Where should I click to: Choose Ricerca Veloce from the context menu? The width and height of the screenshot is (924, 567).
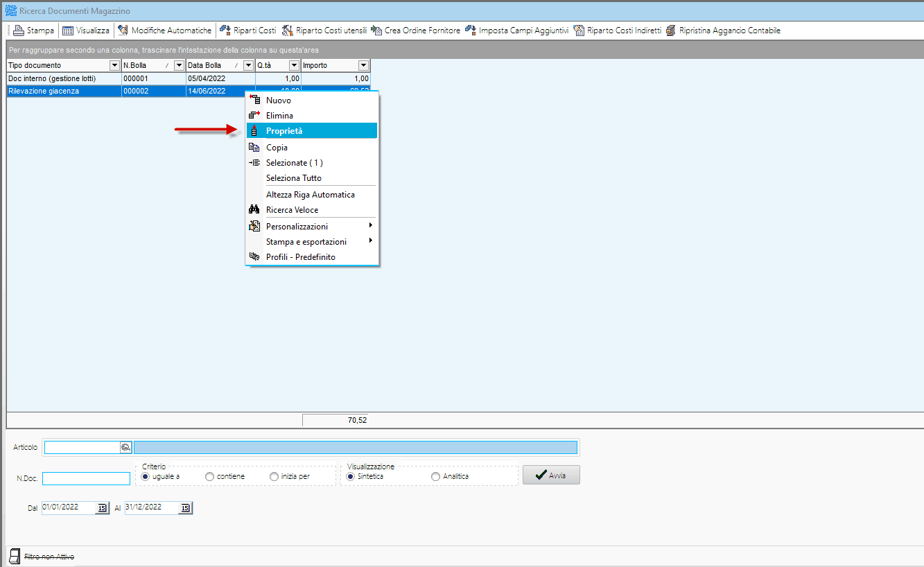coord(312,210)
